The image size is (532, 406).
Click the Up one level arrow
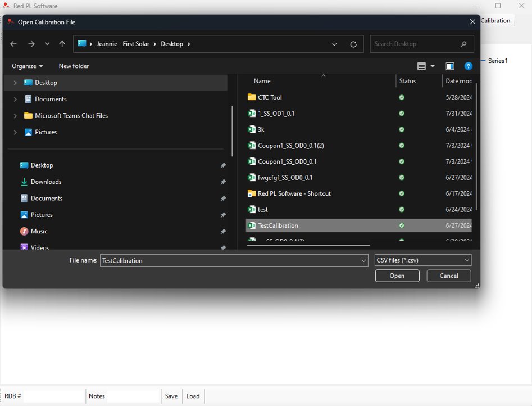[62, 44]
